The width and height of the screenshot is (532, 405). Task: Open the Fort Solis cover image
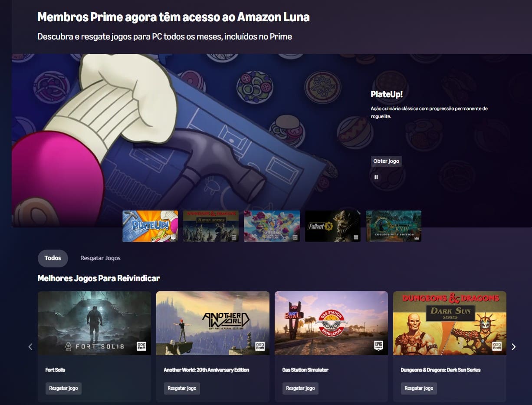pyautogui.click(x=94, y=323)
